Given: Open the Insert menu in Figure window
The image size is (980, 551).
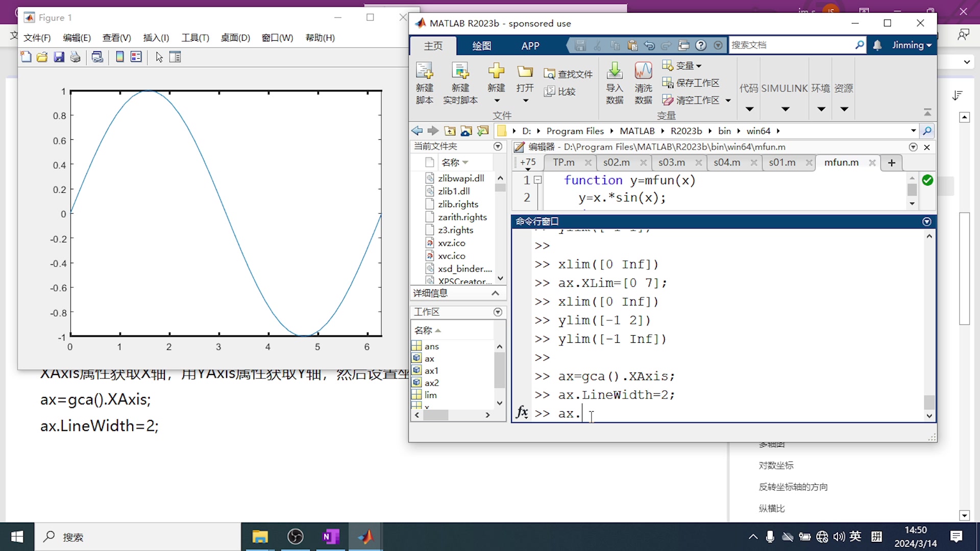Looking at the screenshot, I should pyautogui.click(x=156, y=38).
